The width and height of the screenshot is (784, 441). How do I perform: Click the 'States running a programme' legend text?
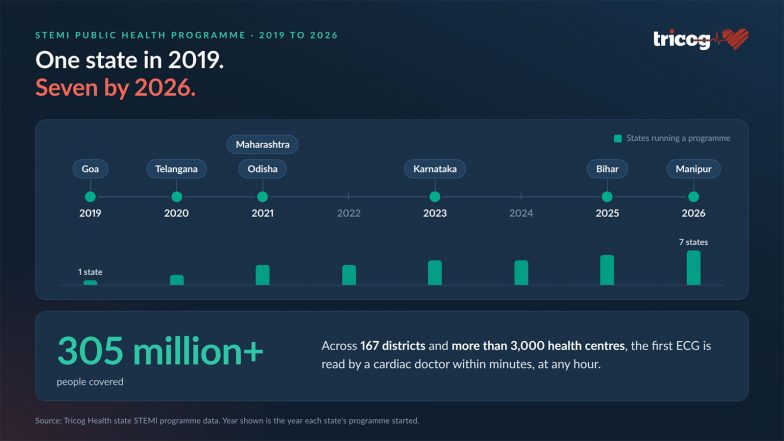(x=678, y=138)
